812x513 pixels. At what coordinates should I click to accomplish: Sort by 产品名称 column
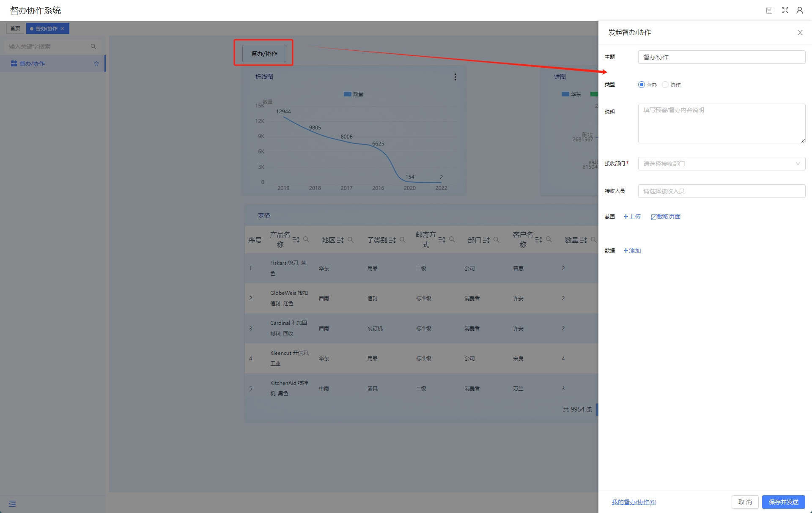296,240
